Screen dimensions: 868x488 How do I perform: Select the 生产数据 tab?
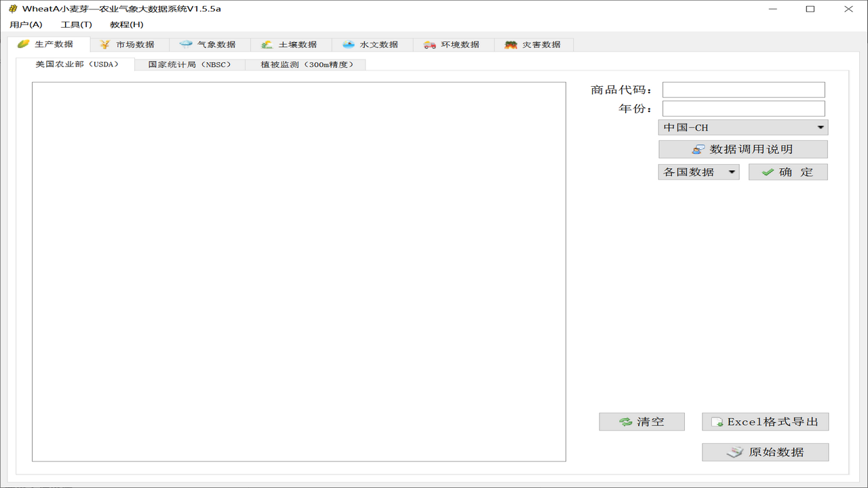tap(49, 44)
